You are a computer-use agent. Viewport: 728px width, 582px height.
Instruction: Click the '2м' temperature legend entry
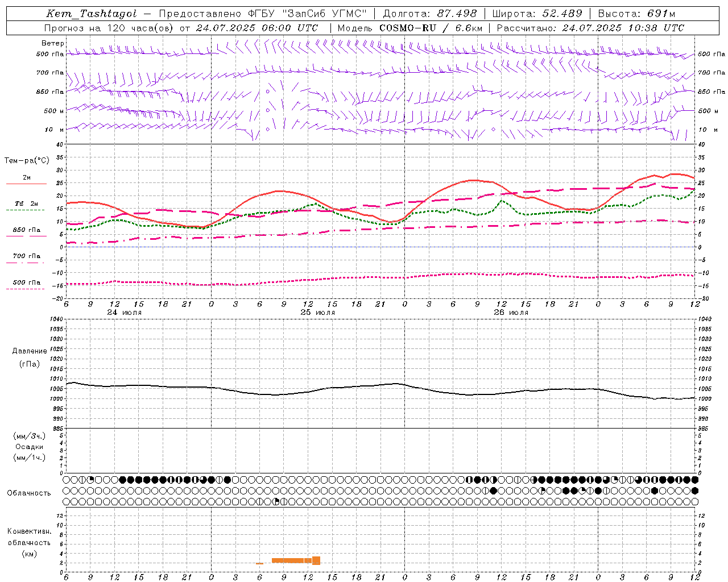pos(27,177)
